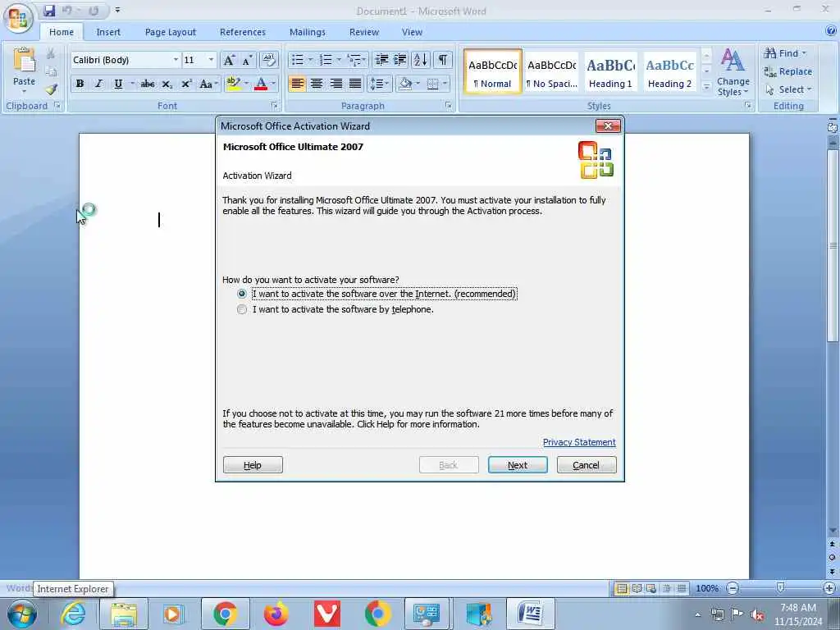Select the Format Painter brush icon
Image resolution: width=840 pixels, height=630 pixels.
[52, 89]
